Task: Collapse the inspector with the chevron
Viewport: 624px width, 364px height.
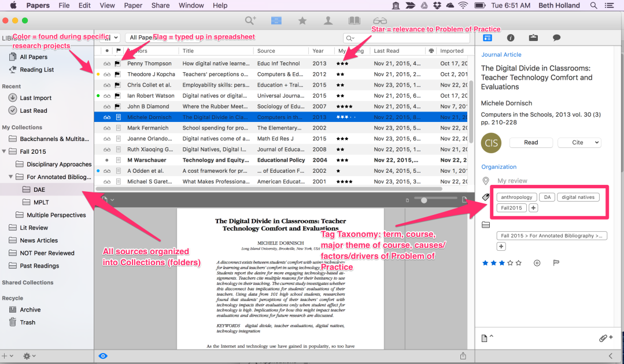Action: coord(610,356)
